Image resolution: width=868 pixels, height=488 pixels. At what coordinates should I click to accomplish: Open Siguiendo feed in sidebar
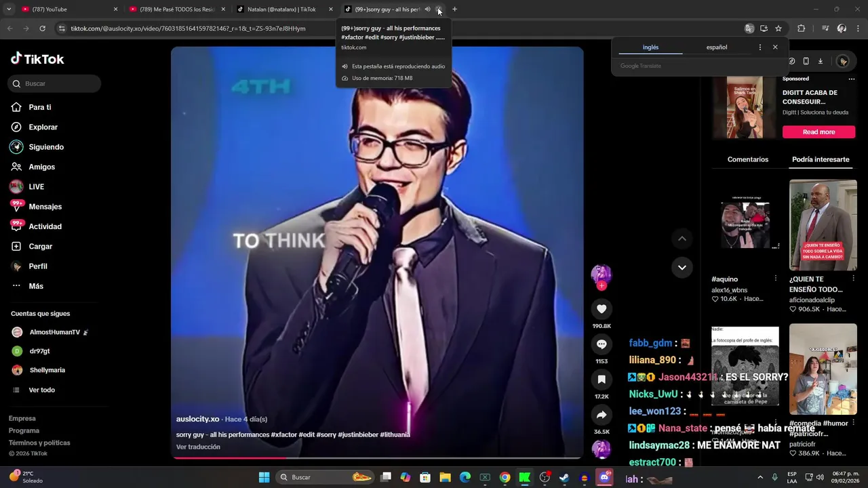[x=46, y=147]
